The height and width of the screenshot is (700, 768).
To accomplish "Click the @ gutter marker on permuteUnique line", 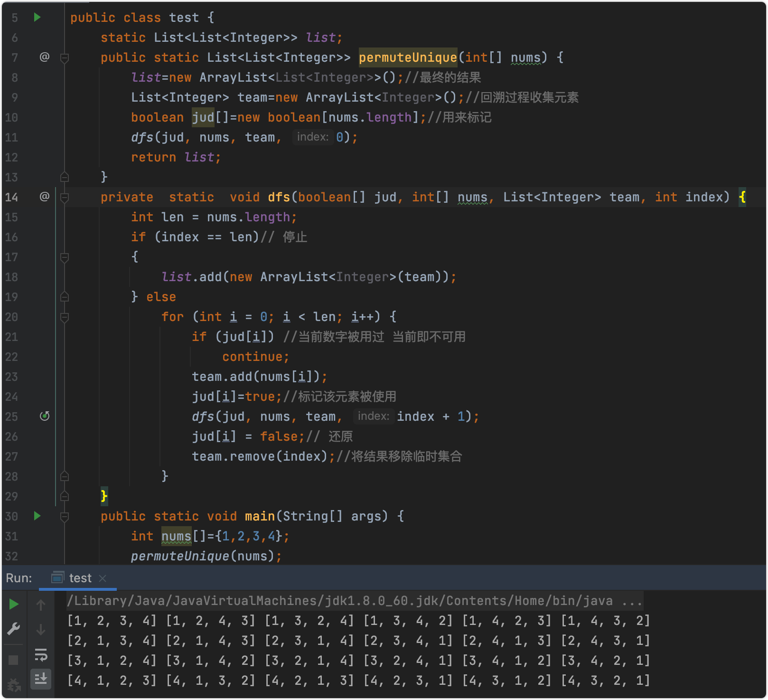I will (x=45, y=57).
